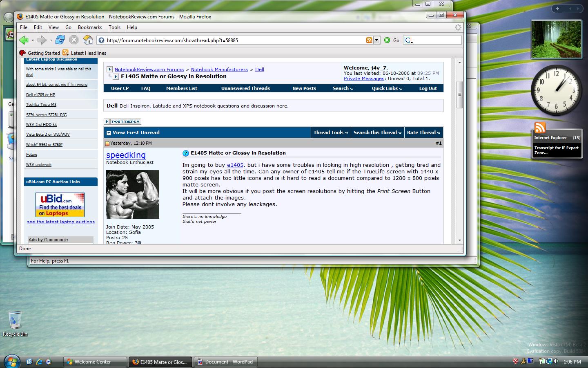The height and width of the screenshot is (368, 588).
Task: Click the scrollbar down arrow
Action: coord(459,240)
